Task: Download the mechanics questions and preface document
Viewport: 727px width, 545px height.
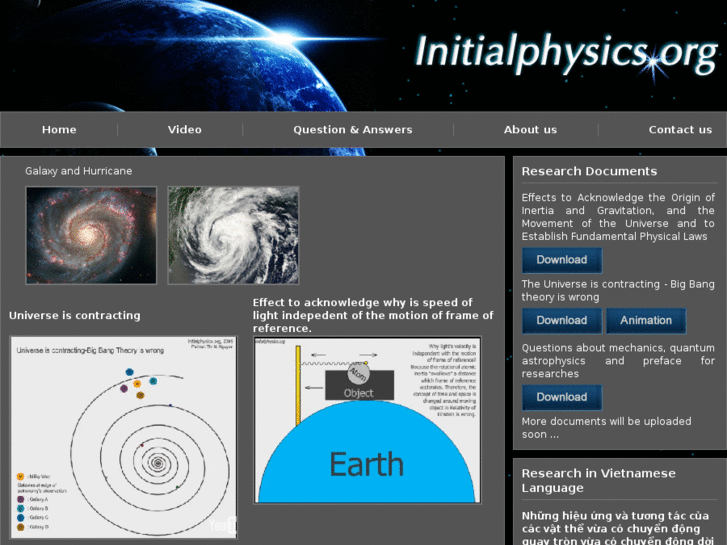Action: pos(562,398)
